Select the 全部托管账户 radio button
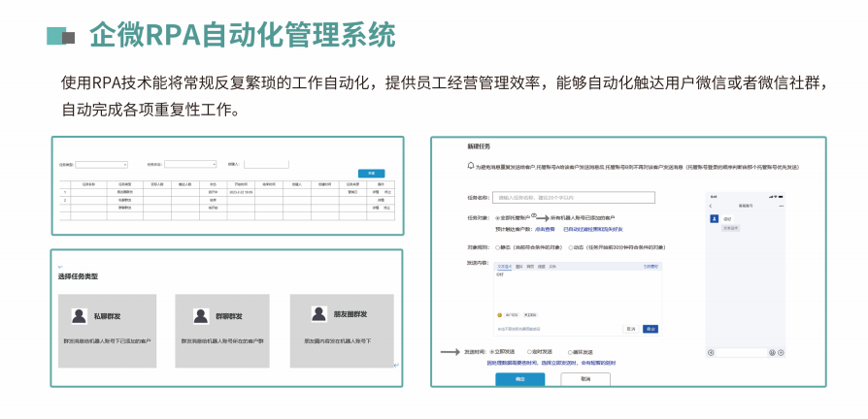Image resolution: width=868 pixels, height=419 pixels. (498, 218)
